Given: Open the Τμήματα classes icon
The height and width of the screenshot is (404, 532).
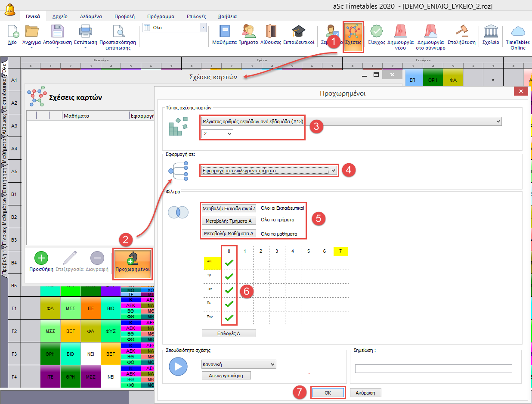Looking at the screenshot, I should [248, 34].
